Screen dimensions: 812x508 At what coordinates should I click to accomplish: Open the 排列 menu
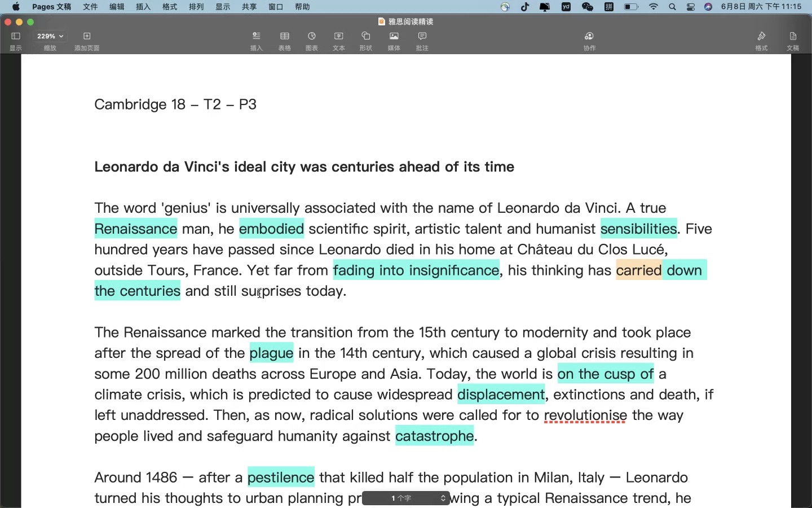coord(196,7)
